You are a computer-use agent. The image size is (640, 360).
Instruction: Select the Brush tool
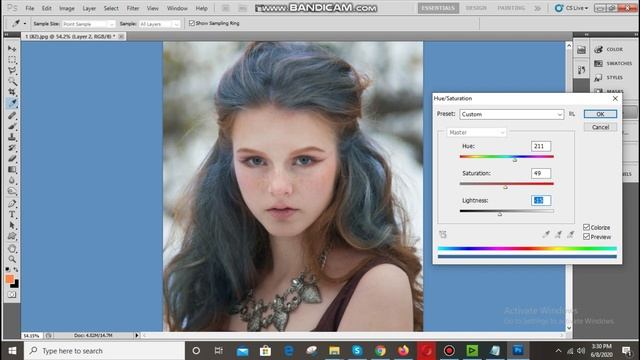(12, 126)
